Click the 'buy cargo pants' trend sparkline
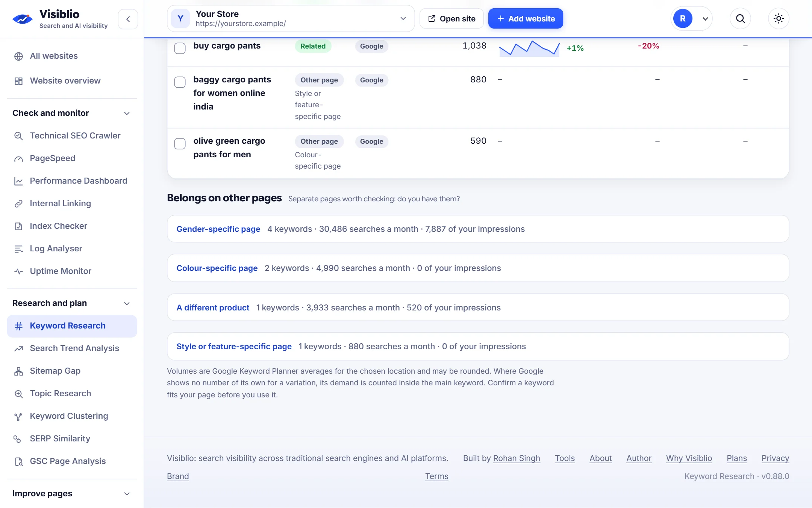This screenshot has height=508, width=812. tap(529, 48)
